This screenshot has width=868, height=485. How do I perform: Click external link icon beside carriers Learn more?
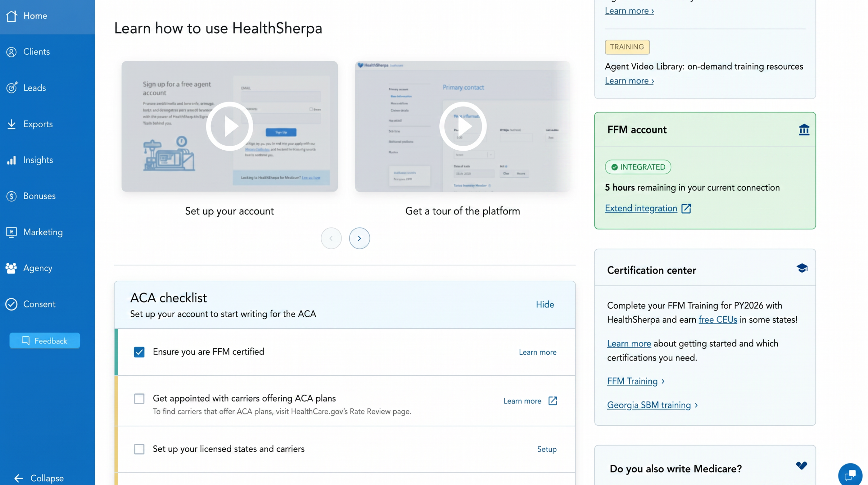pyautogui.click(x=552, y=401)
